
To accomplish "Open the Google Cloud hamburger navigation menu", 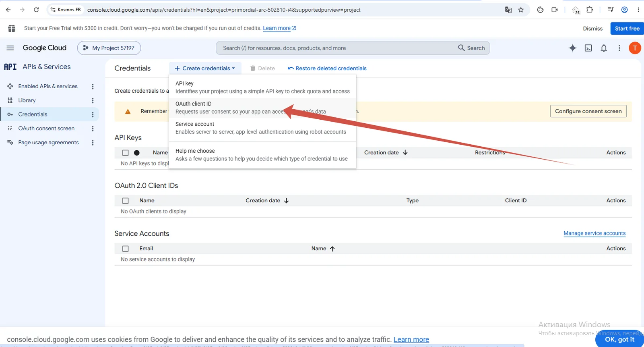I will point(10,48).
